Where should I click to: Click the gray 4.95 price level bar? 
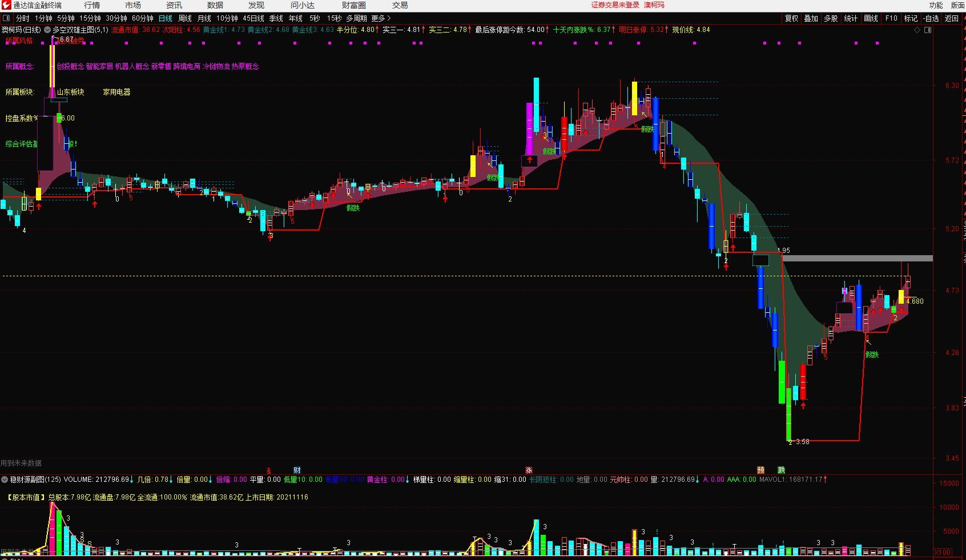[x=856, y=258]
